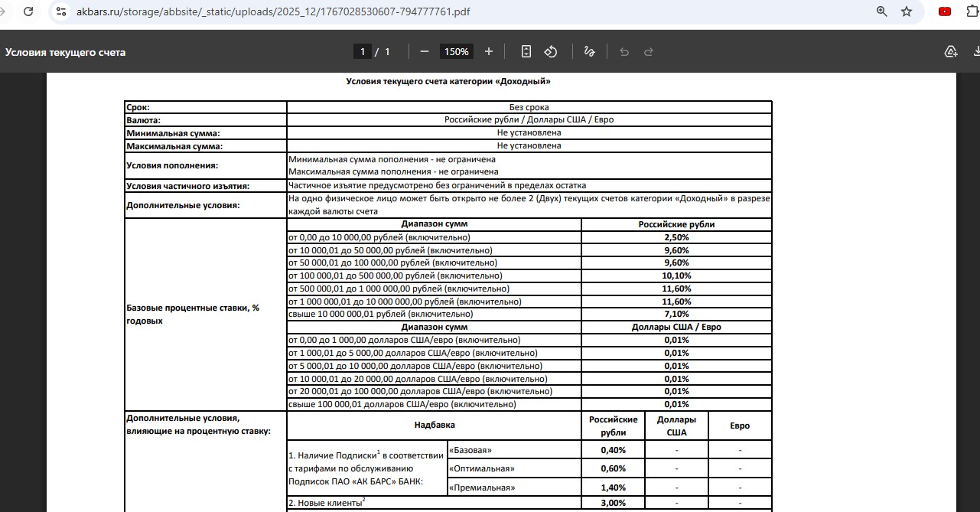Reload the page with the refresh button
The image size is (980, 512).
coord(28,11)
